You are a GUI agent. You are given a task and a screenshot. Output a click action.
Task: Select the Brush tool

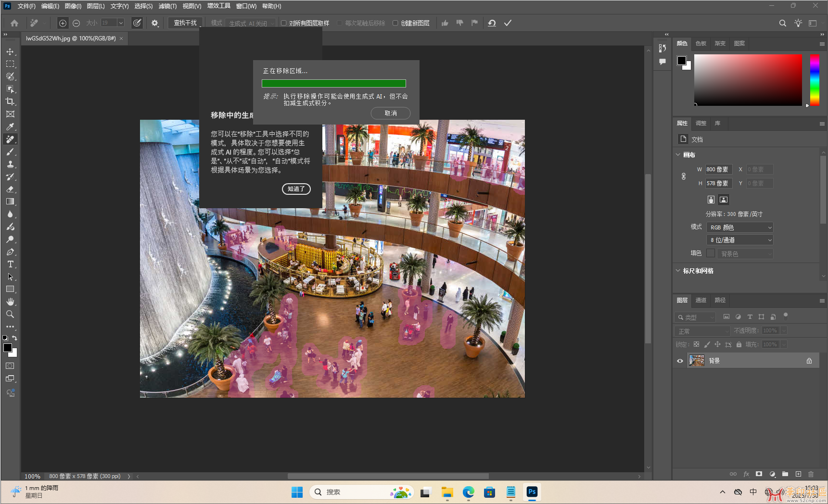click(10, 151)
